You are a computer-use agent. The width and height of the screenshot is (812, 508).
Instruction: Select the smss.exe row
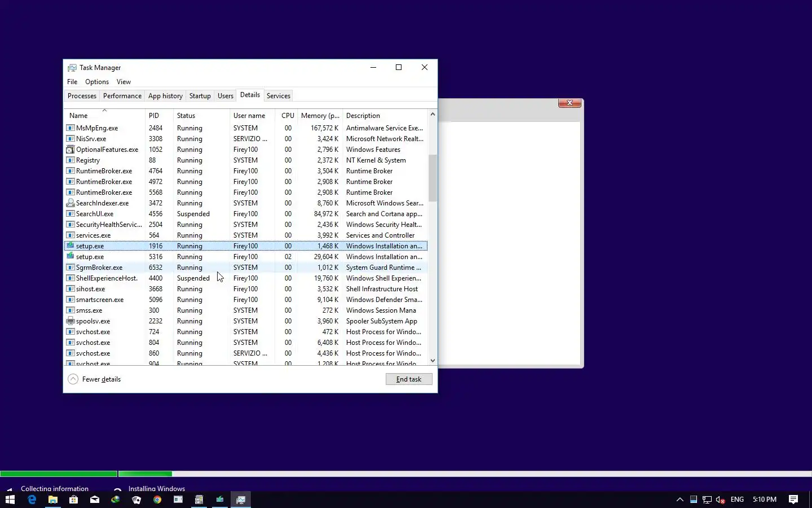[246, 310]
